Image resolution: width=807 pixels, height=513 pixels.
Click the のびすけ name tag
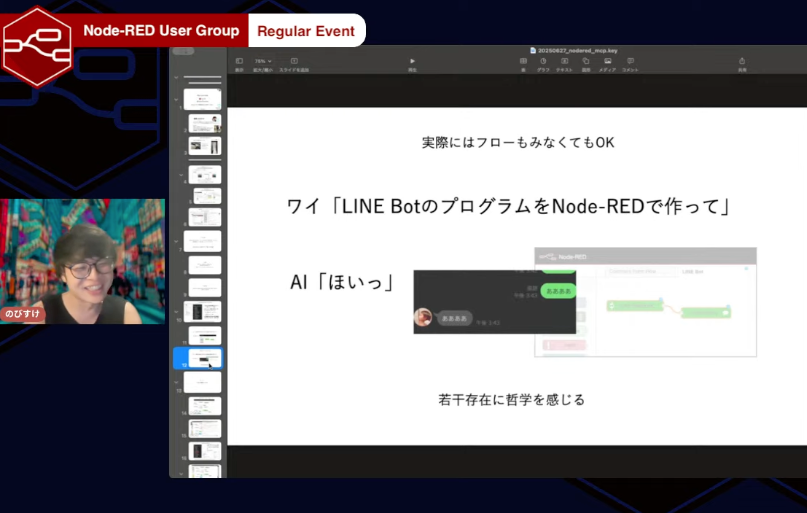pos(23,314)
